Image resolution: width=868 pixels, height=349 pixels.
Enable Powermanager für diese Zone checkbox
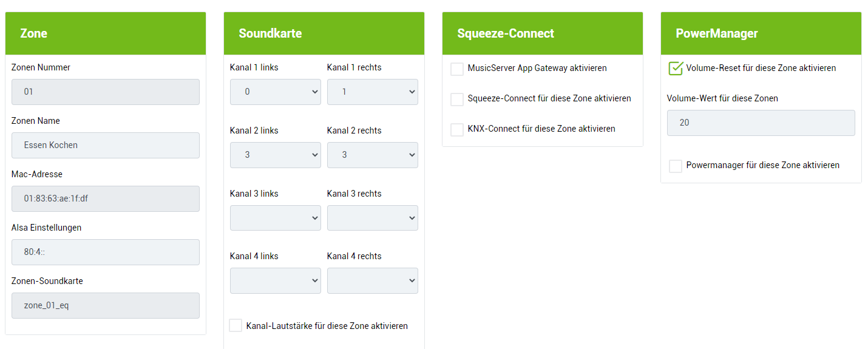[676, 166]
